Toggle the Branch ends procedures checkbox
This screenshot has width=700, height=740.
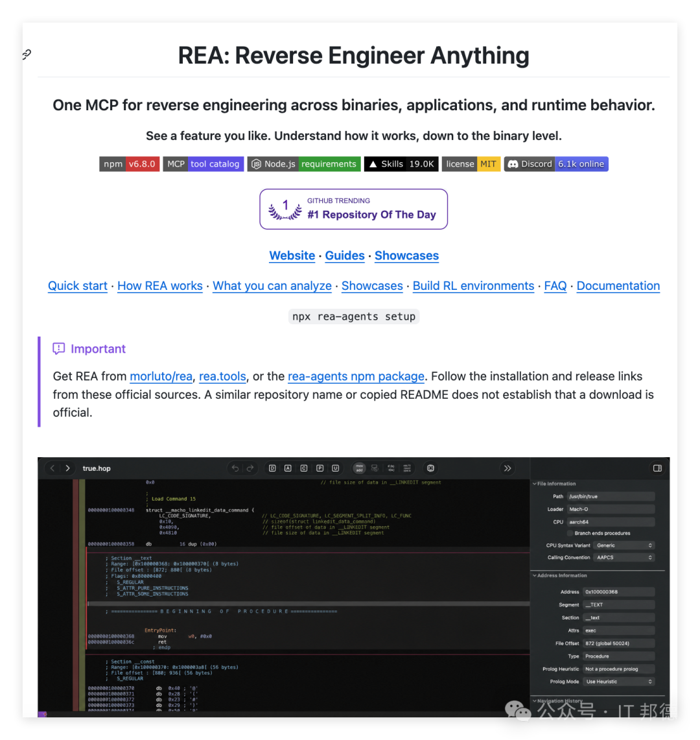coord(570,533)
